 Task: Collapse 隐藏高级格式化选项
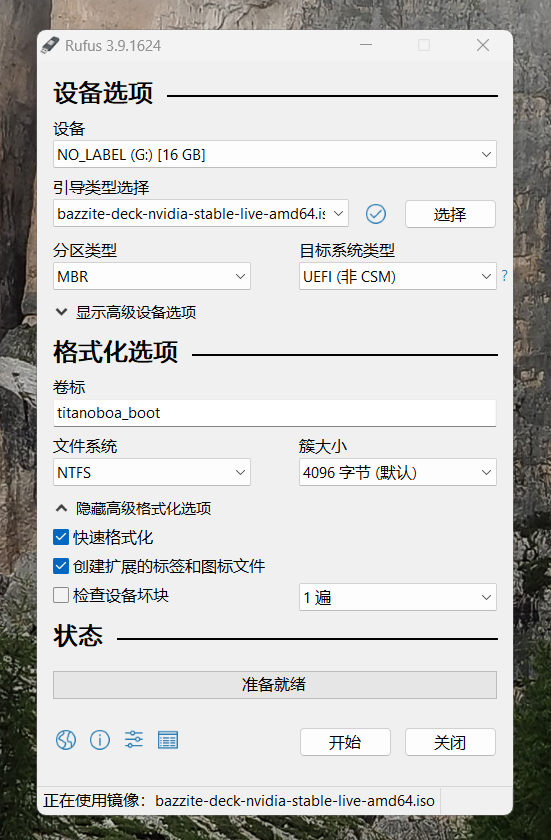[x=134, y=508]
